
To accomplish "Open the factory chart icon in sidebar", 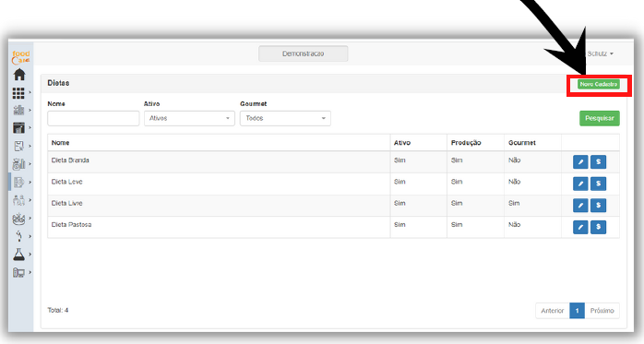I will tap(18, 164).
